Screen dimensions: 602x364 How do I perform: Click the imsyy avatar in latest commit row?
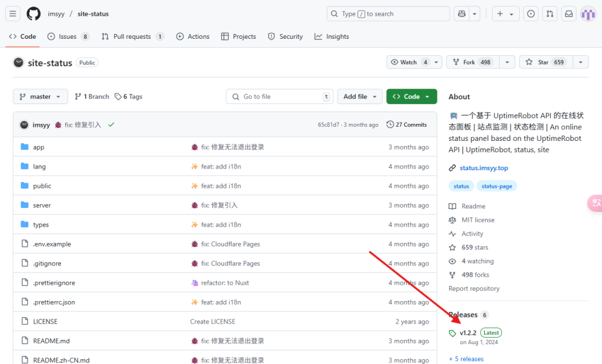click(x=24, y=124)
